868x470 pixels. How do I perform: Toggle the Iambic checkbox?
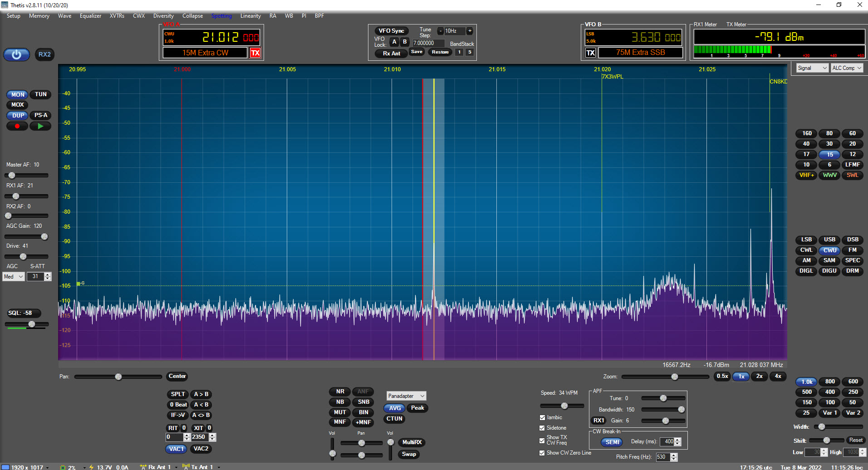542,417
